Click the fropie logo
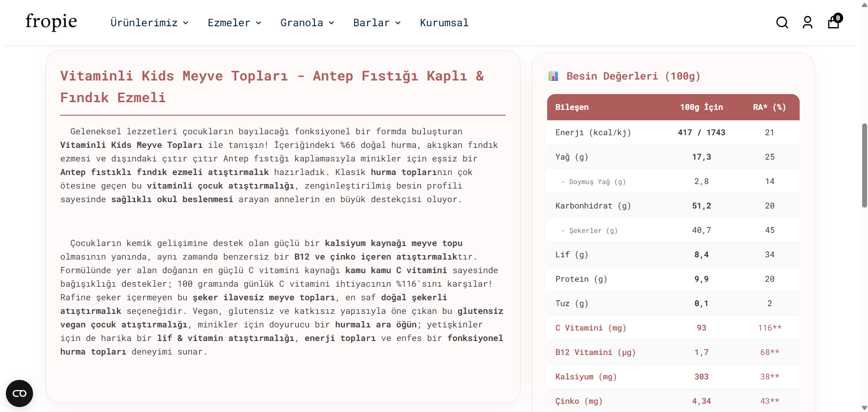 [51, 22]
